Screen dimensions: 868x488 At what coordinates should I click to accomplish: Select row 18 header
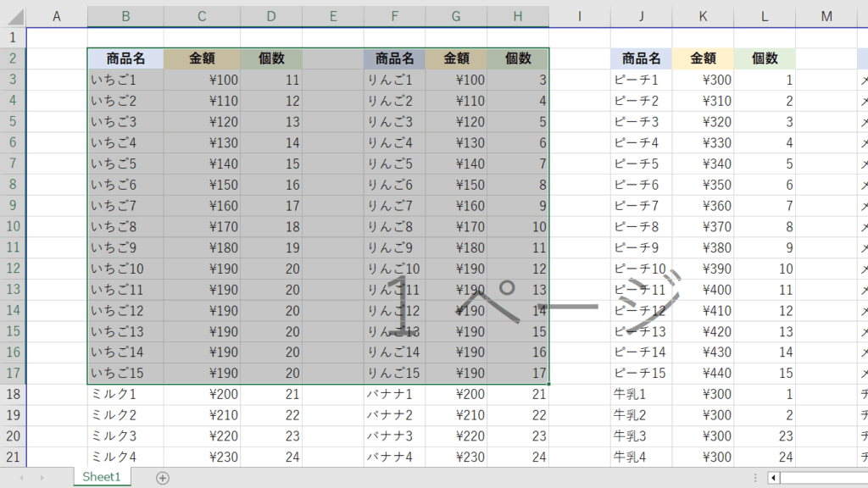[x=13, y=394]
